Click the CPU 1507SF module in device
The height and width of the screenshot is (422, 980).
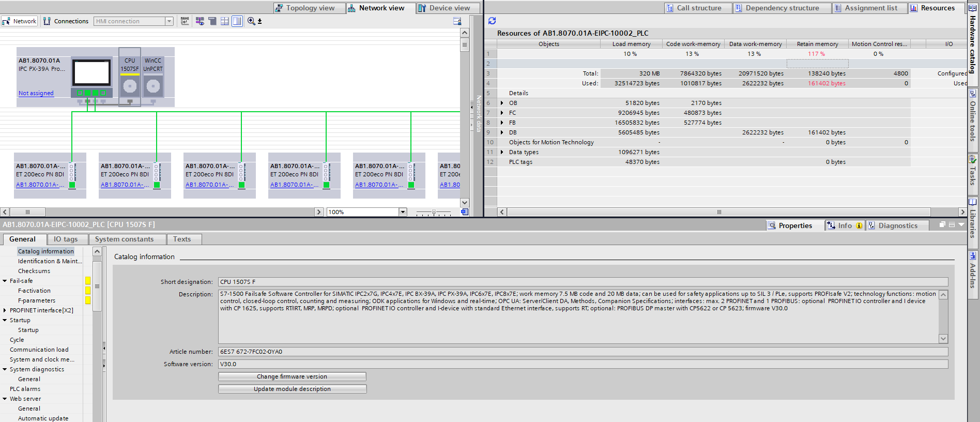(x=130, y=77)
